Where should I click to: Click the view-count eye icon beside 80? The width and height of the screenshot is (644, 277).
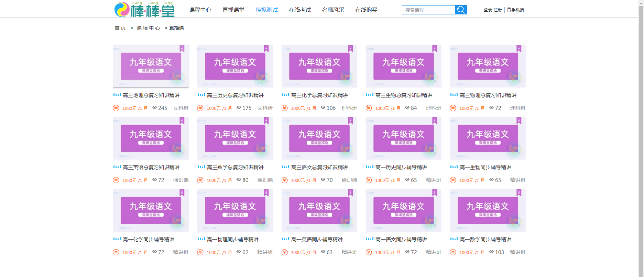[239, 180]
